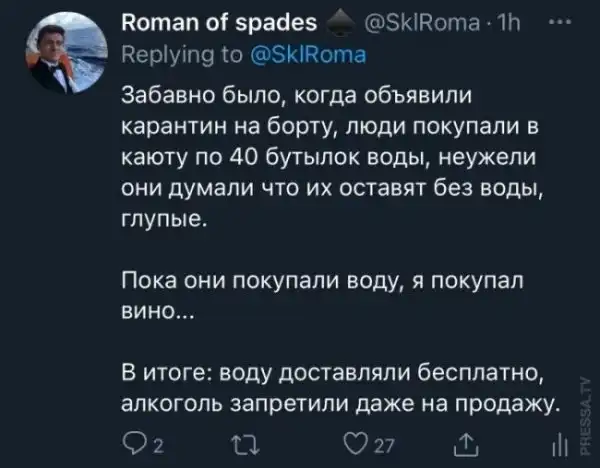Click the word "глупые." in the tweet
The width and height of the screenshot is (600, 468).
tap(163, 219)
